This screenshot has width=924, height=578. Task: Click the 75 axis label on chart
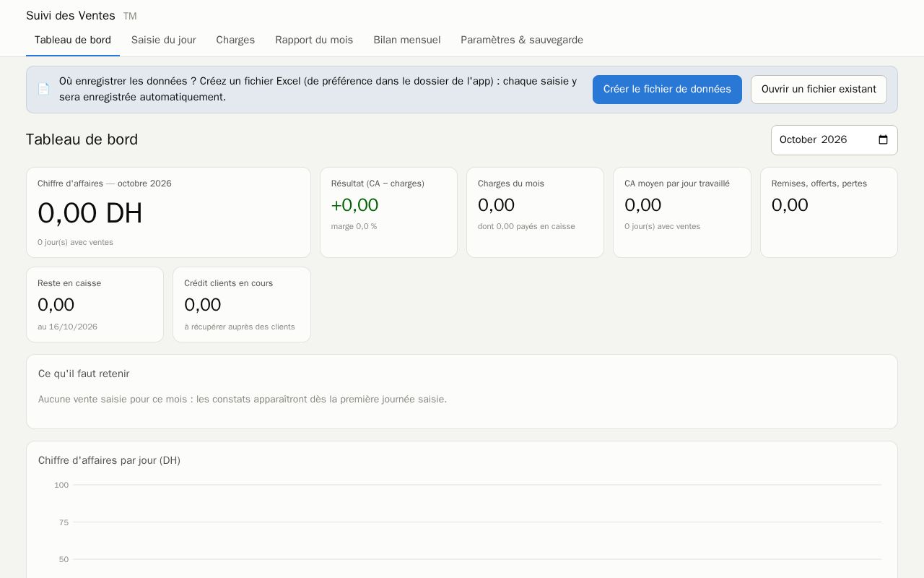click(64, 522)
